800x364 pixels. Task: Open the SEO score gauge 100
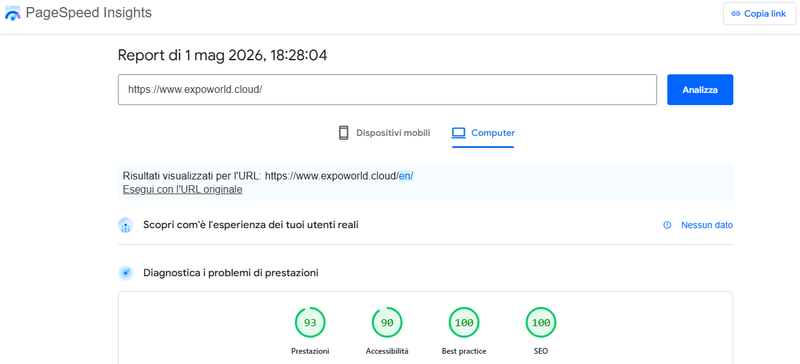point(541,323)
